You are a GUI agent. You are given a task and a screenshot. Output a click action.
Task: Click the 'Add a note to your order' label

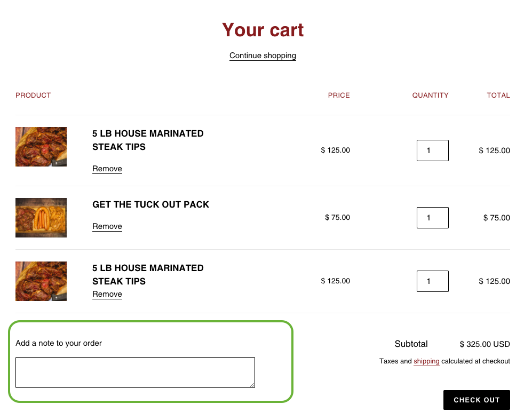point(59,343)
